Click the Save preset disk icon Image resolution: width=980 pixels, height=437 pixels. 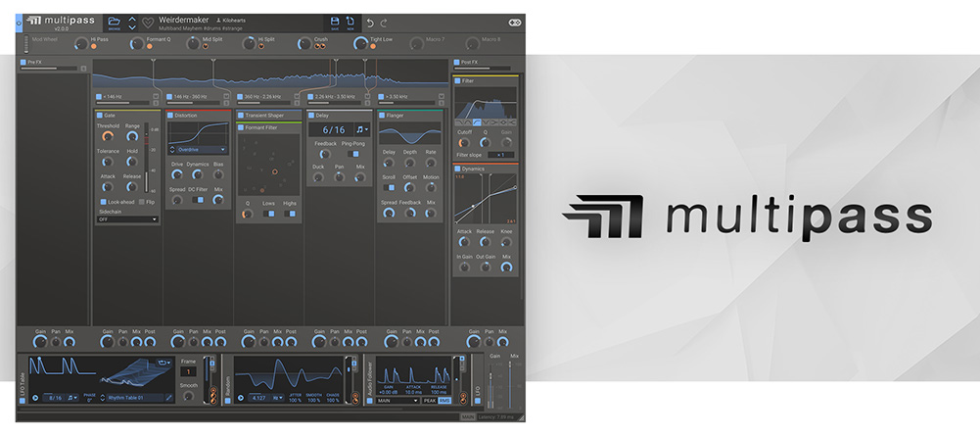click(335, 21)
